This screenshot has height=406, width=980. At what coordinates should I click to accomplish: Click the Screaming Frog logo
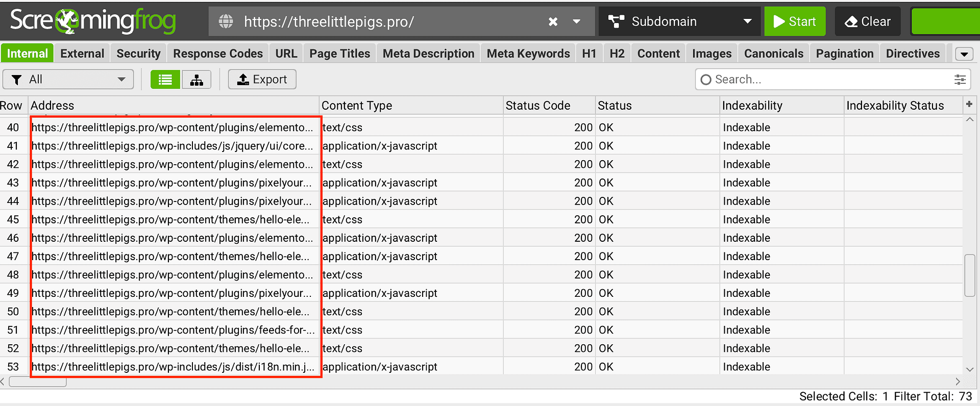[x=93, y=21]
